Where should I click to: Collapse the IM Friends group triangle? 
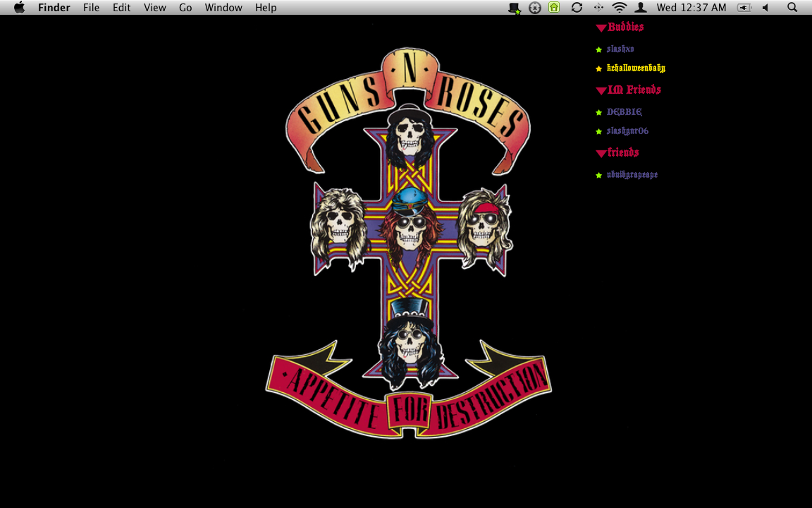pyautogui.click(x=601, y=91)
